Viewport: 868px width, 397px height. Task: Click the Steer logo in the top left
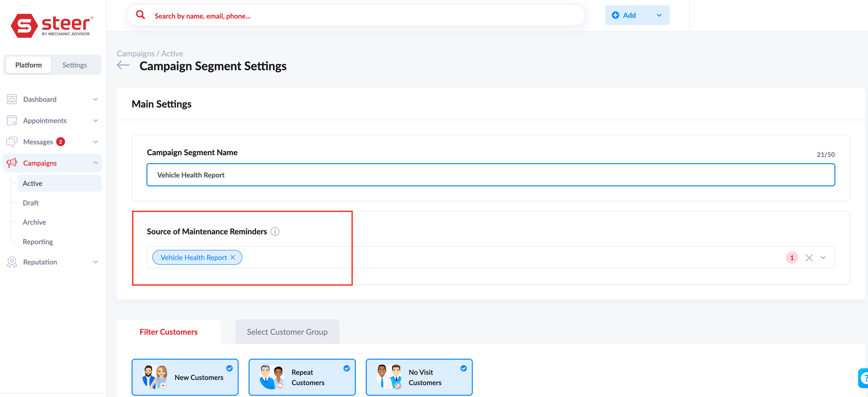52,24
